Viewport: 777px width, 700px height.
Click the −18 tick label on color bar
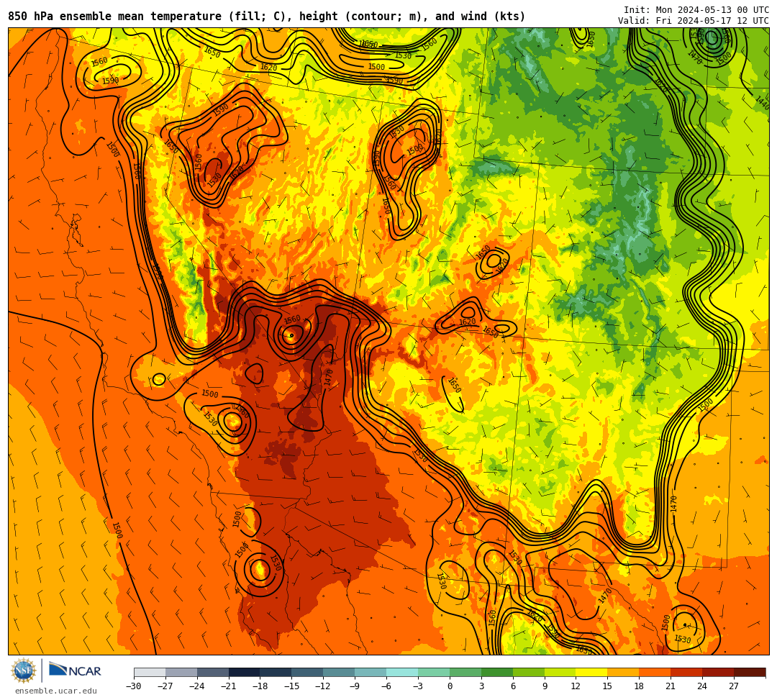tap(260, 686)
